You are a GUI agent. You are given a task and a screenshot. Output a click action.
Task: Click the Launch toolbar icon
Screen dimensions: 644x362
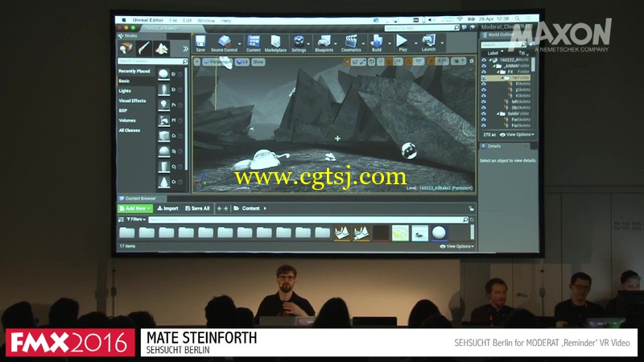(x=428, y=43)
